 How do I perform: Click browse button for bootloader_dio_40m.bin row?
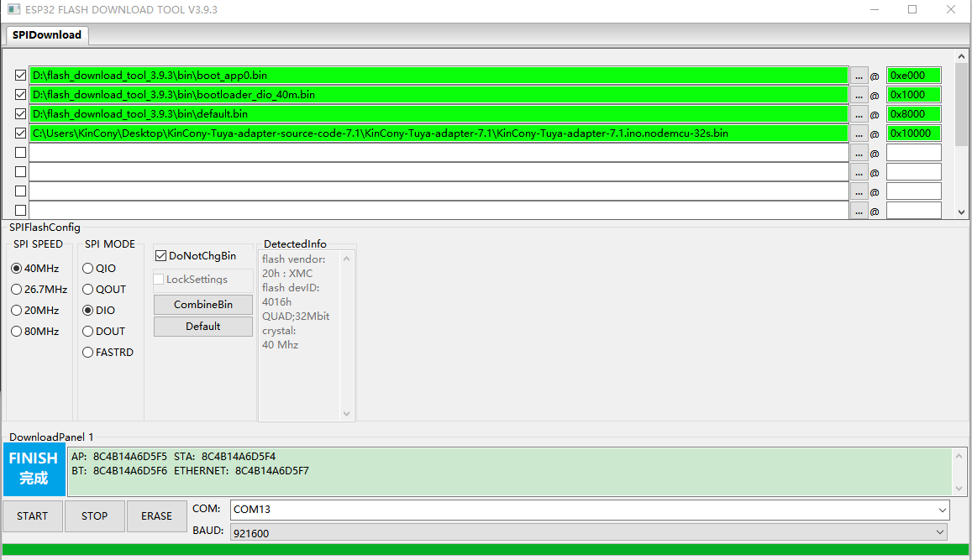click(x=859, y=95)
